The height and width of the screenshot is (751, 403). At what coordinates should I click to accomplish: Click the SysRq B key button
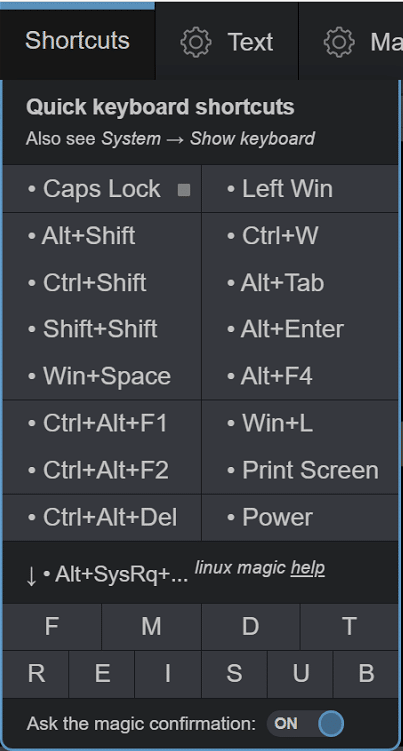point(366,673)
